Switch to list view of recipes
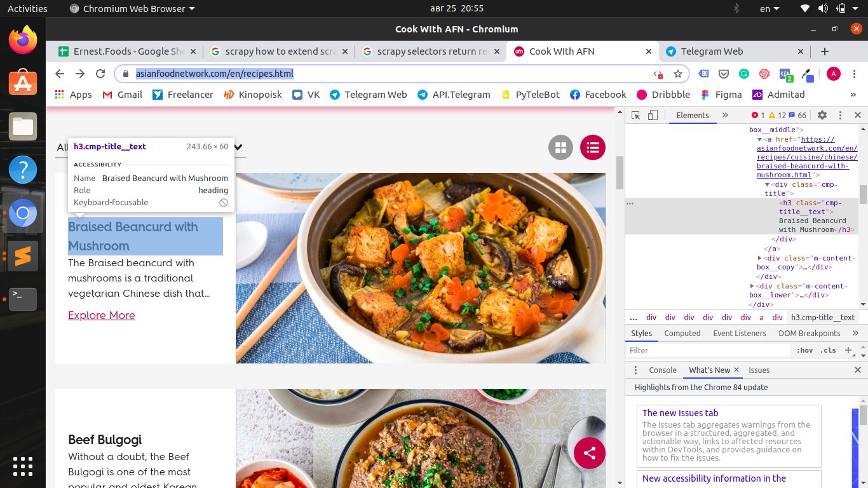Screen dimensions: 868x488 tap(592, 147)
